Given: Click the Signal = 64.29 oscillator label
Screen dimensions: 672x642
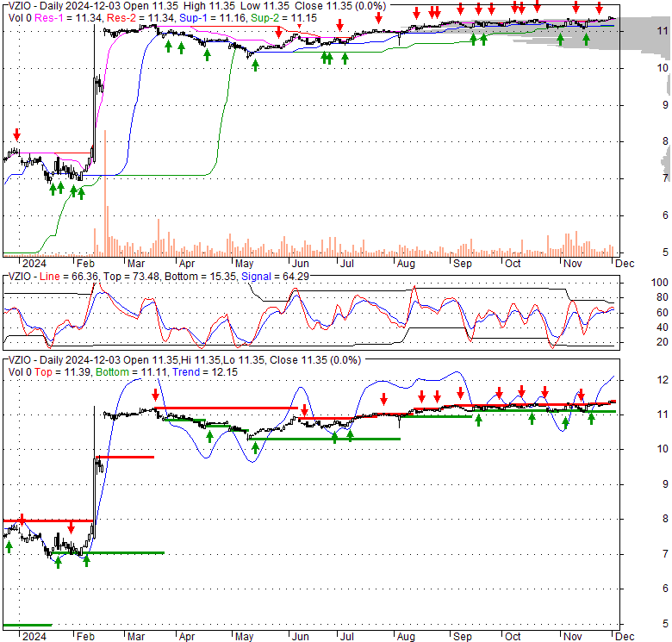Looking at the screenshot, I should (275, 277).
